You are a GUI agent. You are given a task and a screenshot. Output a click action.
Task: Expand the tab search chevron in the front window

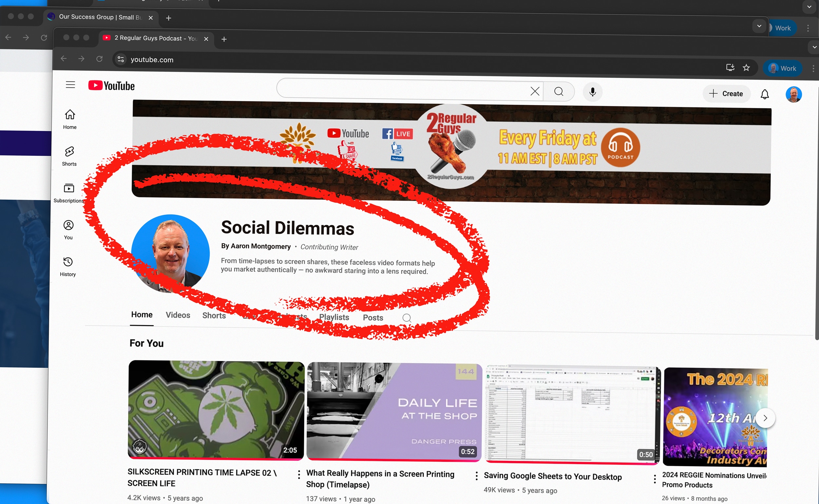(x=814, y=47)
